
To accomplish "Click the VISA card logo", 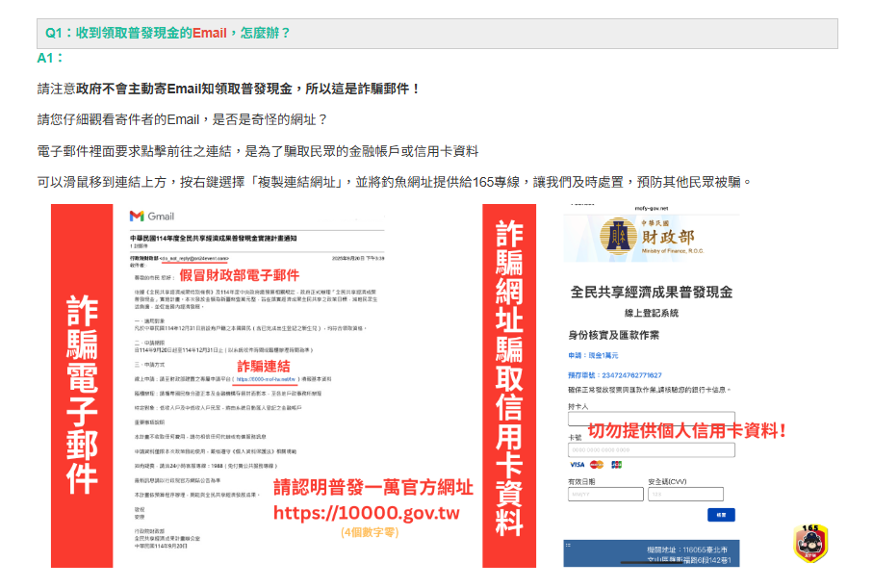I will pyautogui.click(x=577, y=465).
